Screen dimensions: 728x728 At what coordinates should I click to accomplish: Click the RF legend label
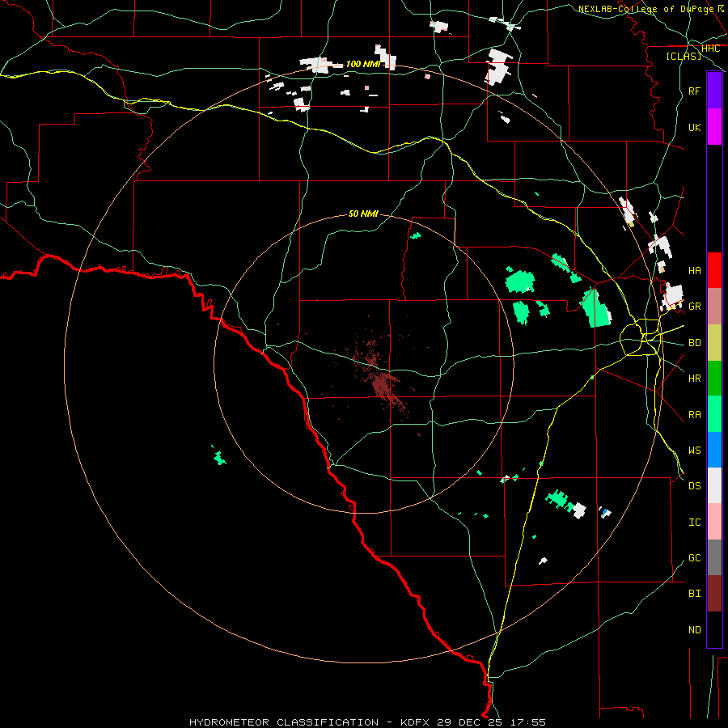[x=695, y=91]
